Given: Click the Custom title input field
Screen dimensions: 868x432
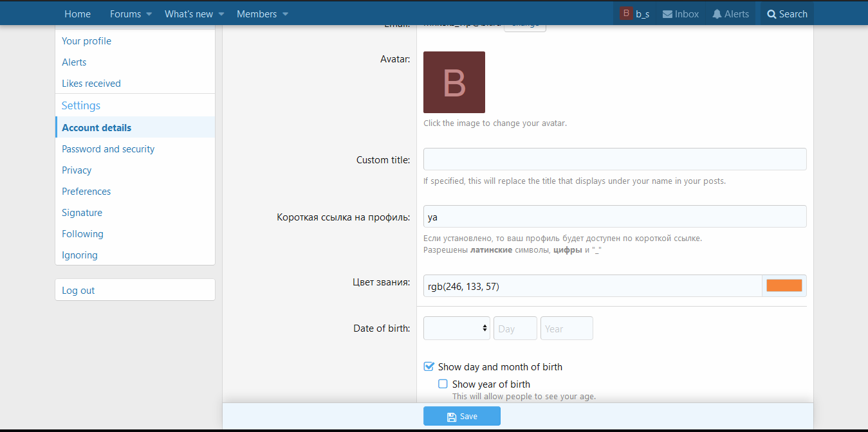Looking at the screenshot, I should click(614, 159).
